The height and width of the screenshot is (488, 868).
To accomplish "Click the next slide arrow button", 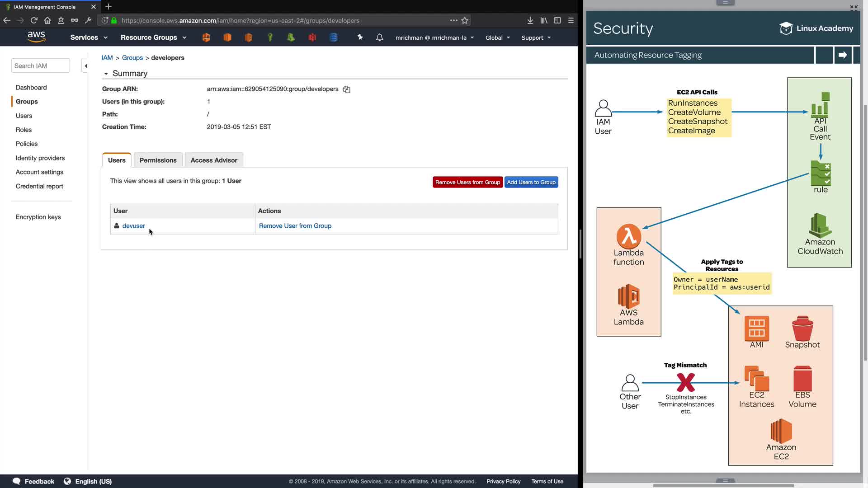I will 842,55.
